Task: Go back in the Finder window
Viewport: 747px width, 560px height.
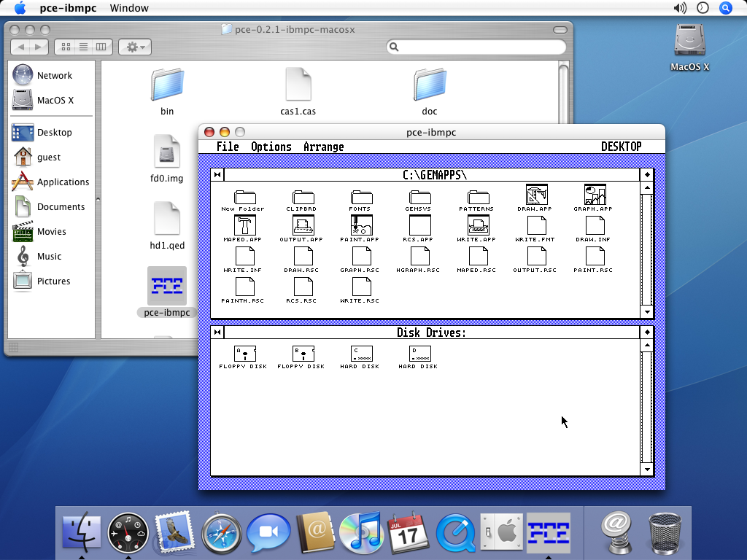Action: [20, 47]
